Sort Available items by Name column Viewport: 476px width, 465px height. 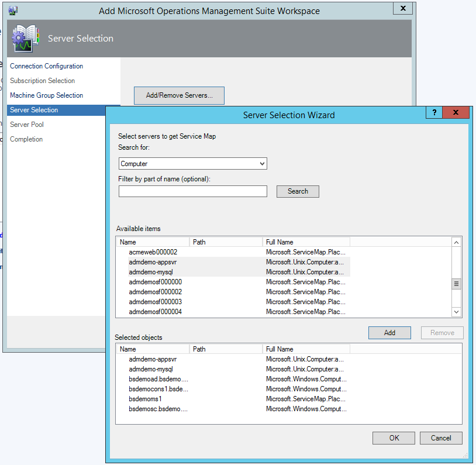(153, 242)
